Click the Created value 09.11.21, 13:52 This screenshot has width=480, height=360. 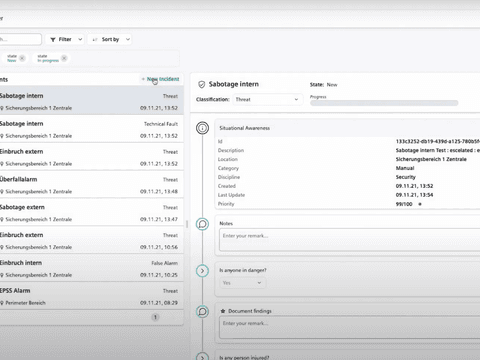[x=414, y=186]
